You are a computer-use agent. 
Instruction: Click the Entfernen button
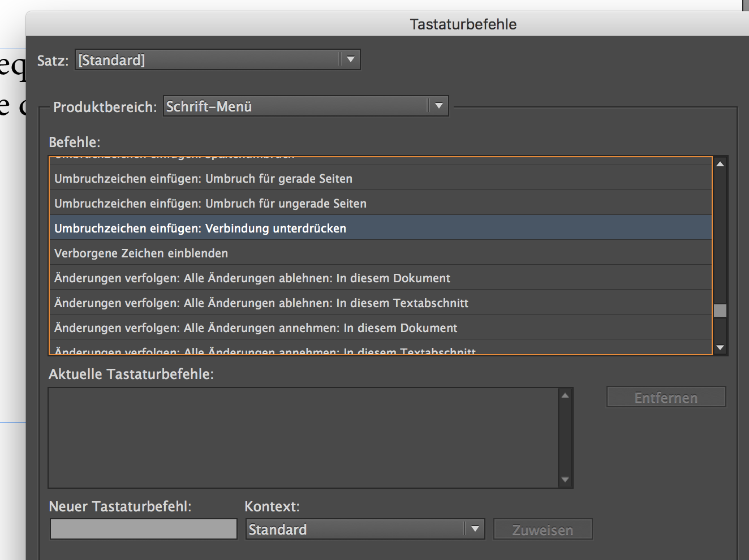tap(666, 397)
